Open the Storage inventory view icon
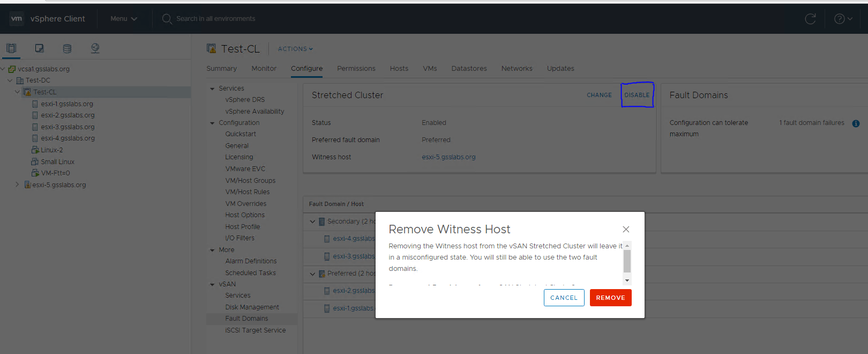This screenshot has height=354, width=868. 67,48
